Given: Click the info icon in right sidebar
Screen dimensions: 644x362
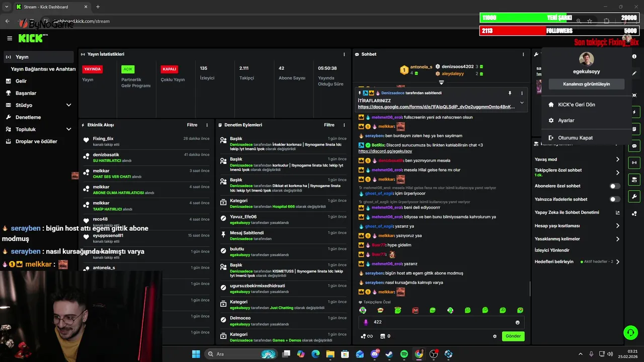Looking at the screenshot, I should point(634,57).
